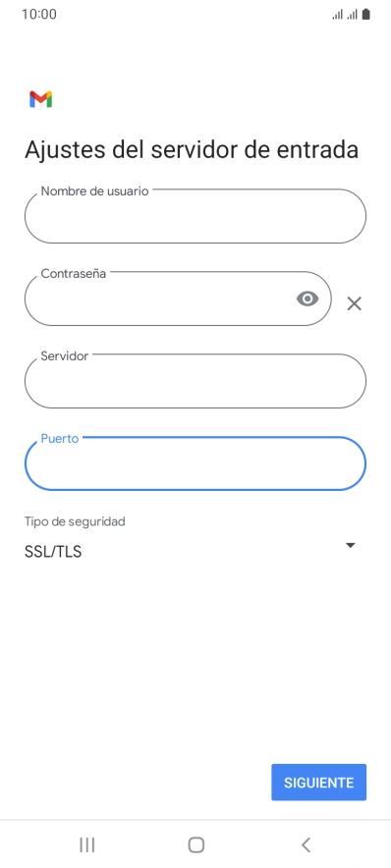This screenshot has width=391, height=868.
Task: Tap the first signal strength icon
Action: (x=337, y=15)
